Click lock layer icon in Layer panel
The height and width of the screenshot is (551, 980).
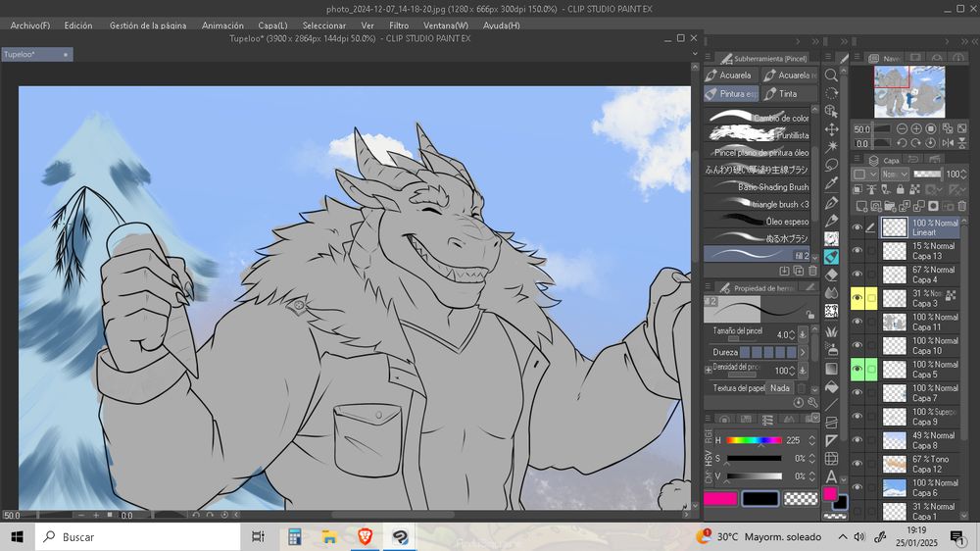click(900, 189)
